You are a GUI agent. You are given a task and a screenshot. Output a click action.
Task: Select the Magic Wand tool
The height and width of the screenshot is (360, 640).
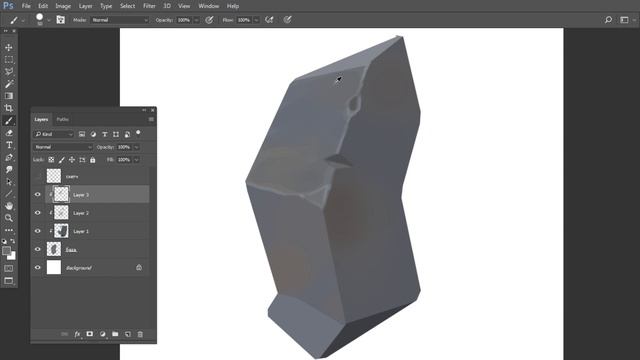(x=9, y=84)
